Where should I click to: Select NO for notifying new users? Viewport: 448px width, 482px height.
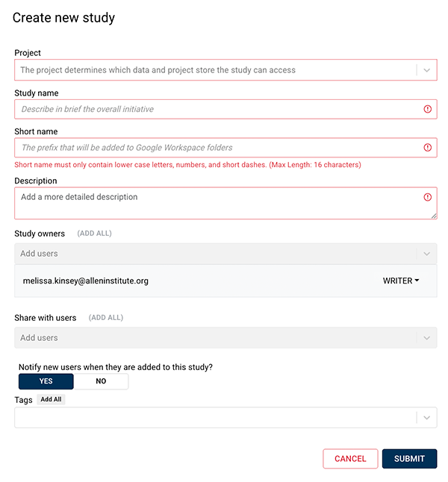[101, 381]
